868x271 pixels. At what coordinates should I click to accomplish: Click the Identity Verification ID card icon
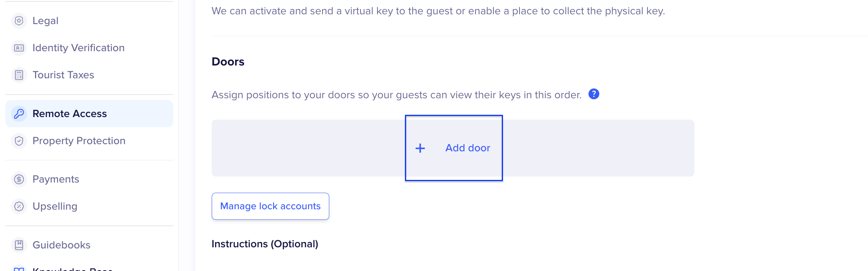click(x=19, y=48)
